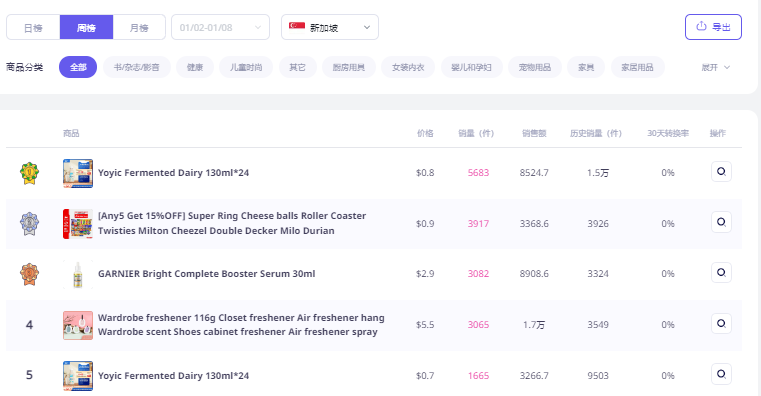Filter by 儿童时尚 category
This screenshot has width=761, height=396.
tap(246, 67)
